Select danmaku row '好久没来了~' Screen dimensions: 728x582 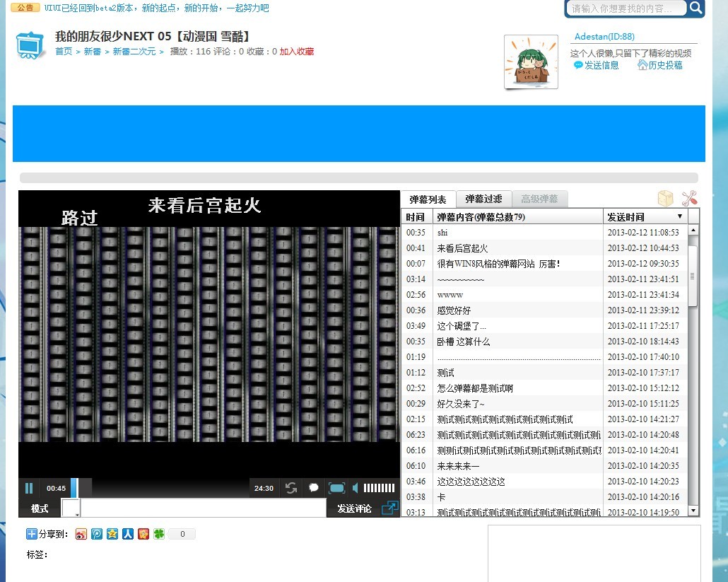click(x=545, y=404)
